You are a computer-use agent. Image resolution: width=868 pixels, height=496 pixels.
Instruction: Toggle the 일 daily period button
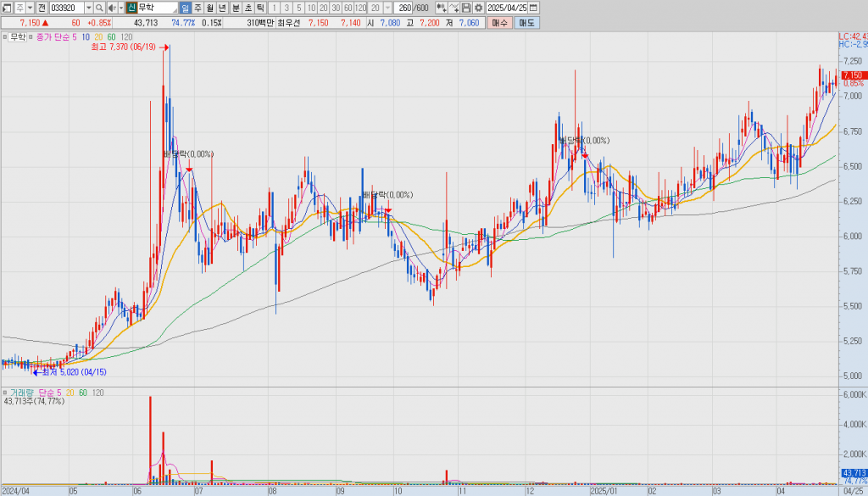pyautogui.click(x=185, y=8)
